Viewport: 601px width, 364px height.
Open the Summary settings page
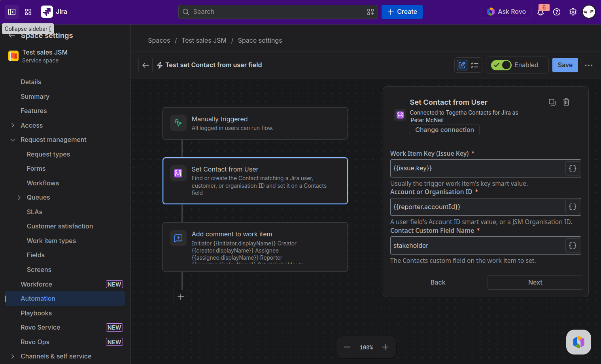[35, 96]
